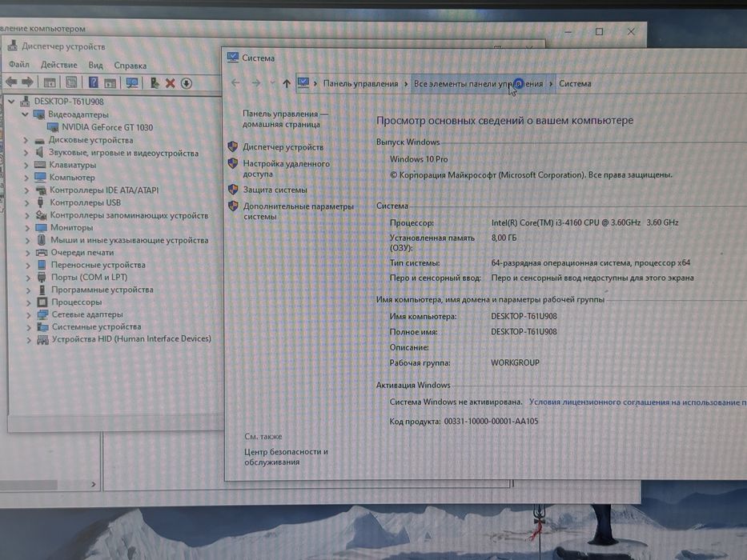Open the Файл menu
This screenshot has height=560, width=747.
19,64
